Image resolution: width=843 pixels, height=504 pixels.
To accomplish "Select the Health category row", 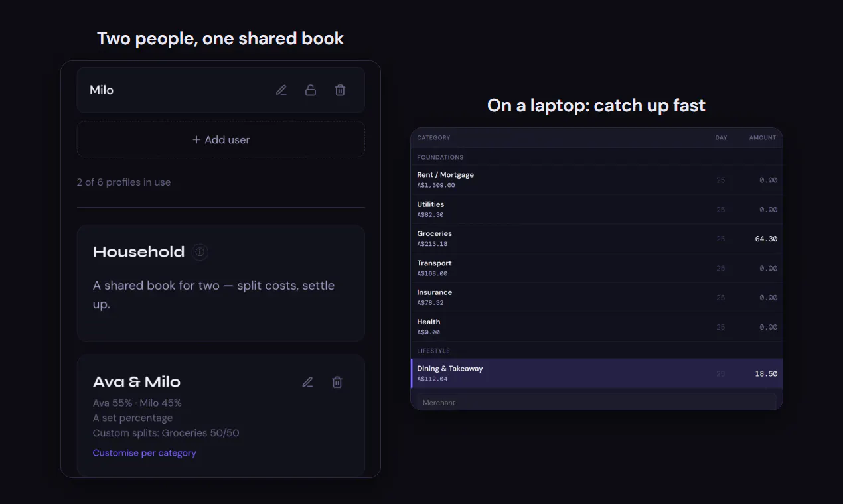I will tap(597, 327).
